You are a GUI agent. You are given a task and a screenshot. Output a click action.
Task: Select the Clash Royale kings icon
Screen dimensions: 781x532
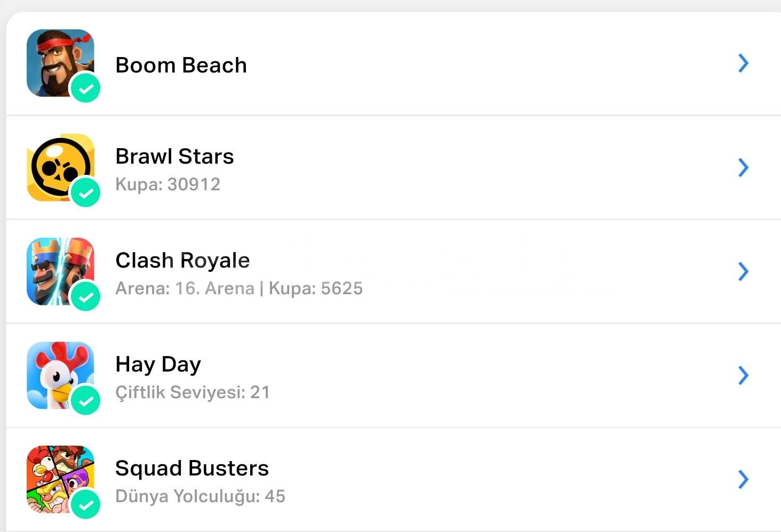point(60,271)
